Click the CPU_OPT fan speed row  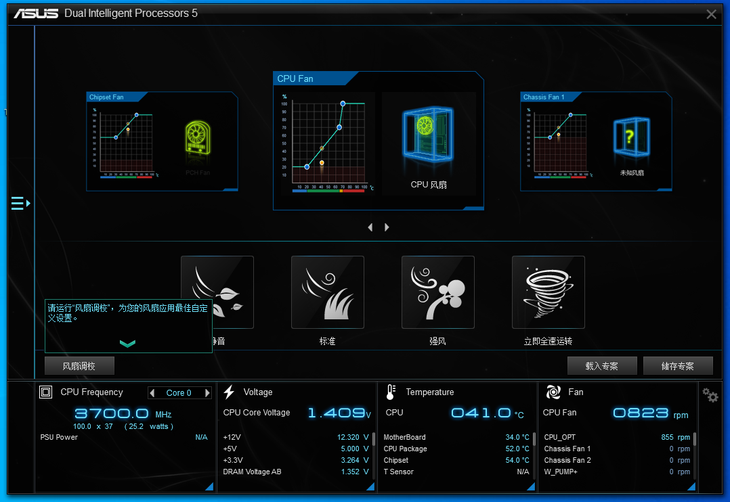(x=617, y=437)
